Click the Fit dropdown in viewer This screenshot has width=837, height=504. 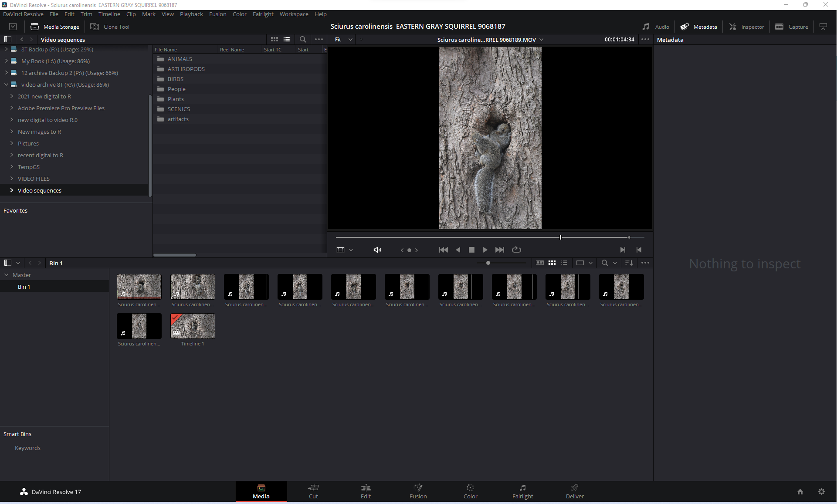click(343, 40)
